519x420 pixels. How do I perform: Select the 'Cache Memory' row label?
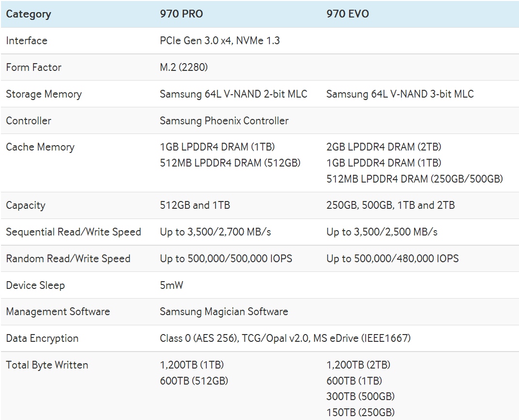tap(40, 147)
